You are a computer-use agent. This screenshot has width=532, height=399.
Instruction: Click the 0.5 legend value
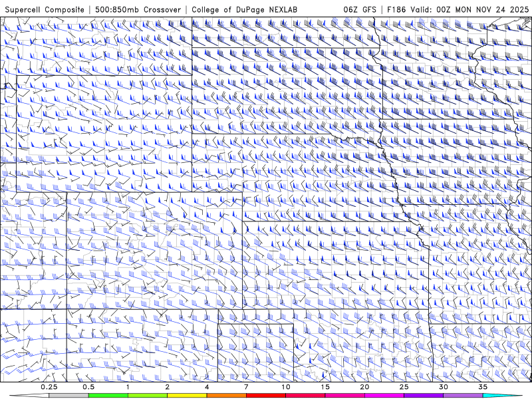coord(88,387)
